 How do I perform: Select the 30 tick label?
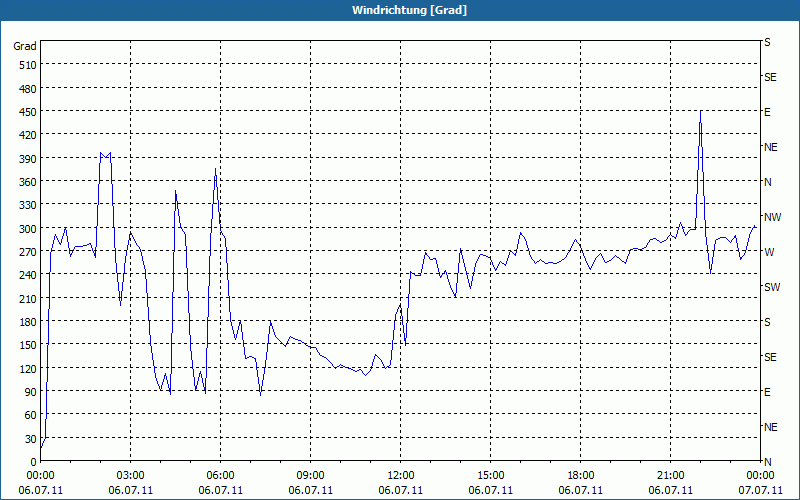click(x=31, y=439)
